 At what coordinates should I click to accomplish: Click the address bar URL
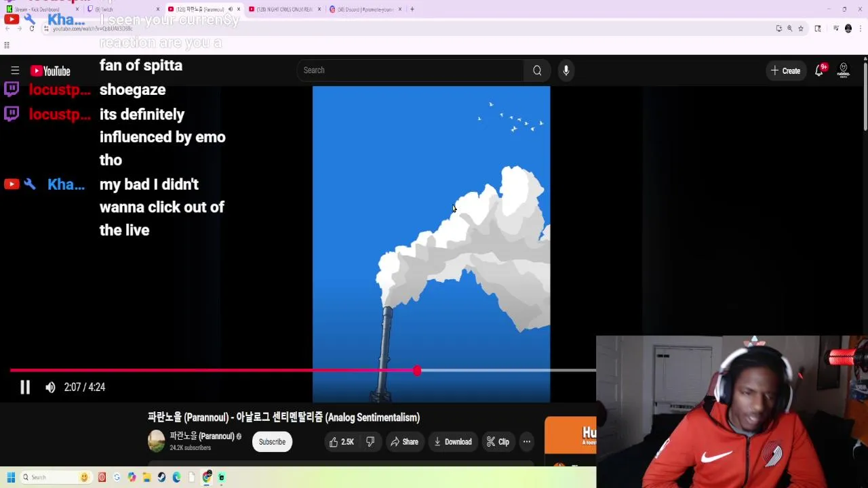[94, 28]
